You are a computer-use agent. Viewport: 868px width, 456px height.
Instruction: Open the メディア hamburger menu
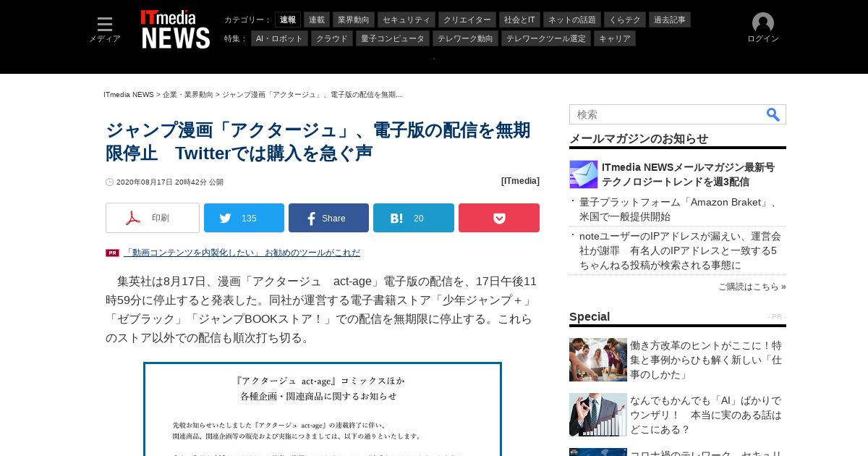pos(105,30)
